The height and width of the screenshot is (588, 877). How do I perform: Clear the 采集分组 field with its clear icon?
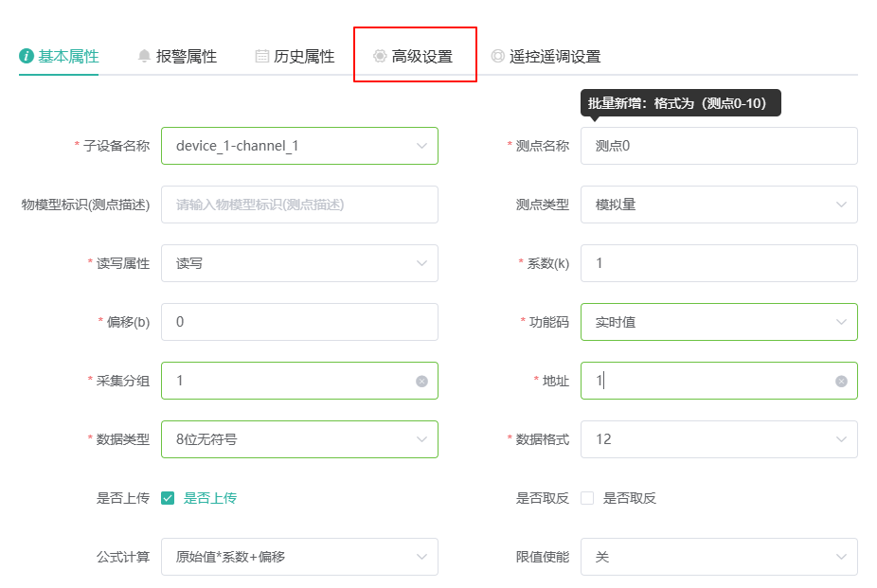tap(421, 381)
